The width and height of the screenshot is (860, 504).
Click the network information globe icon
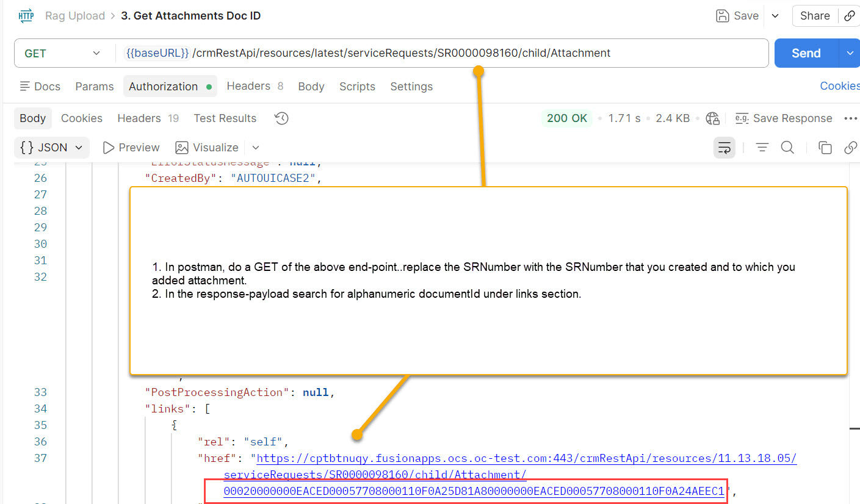coord(712,118)
